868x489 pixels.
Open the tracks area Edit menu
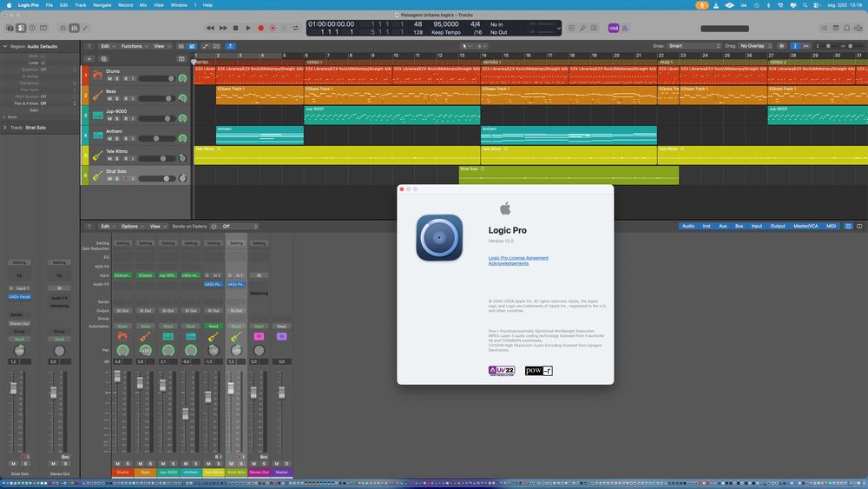[107, 46]
